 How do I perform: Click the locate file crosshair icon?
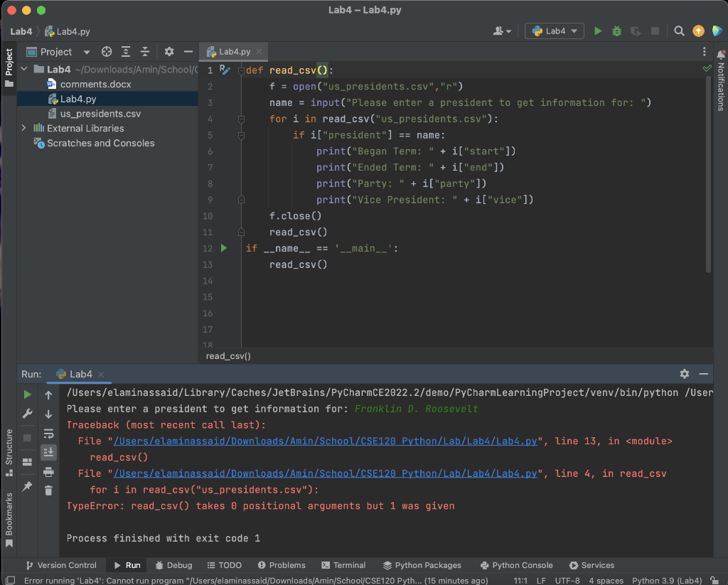(107, 52)
